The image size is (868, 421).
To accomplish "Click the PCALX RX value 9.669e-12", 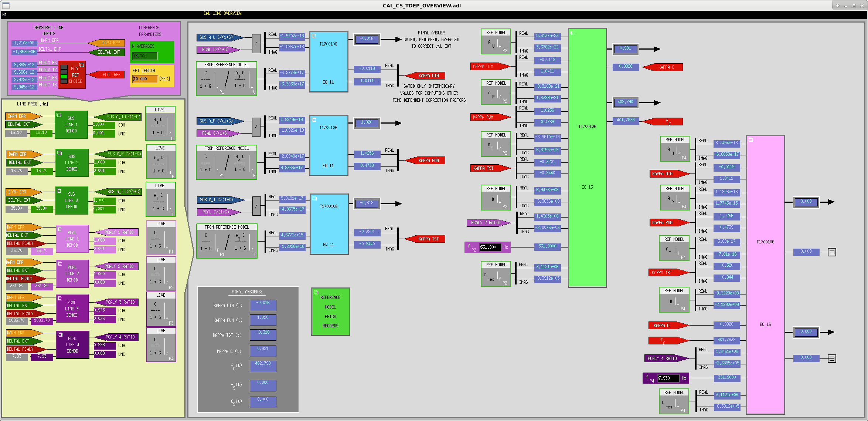I will 24,65.
